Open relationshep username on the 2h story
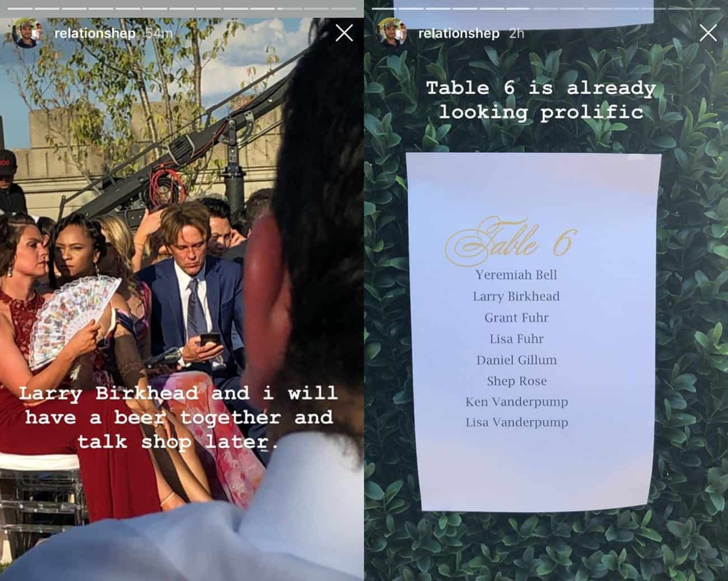The height and width of the screenshot is (581, 728). tap(459, 34)
